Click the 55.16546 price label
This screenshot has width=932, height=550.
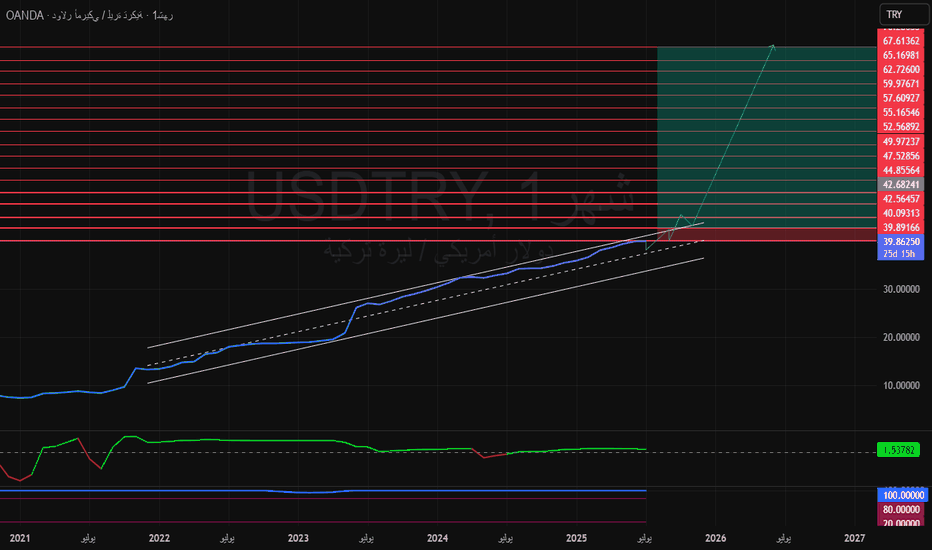900,112
